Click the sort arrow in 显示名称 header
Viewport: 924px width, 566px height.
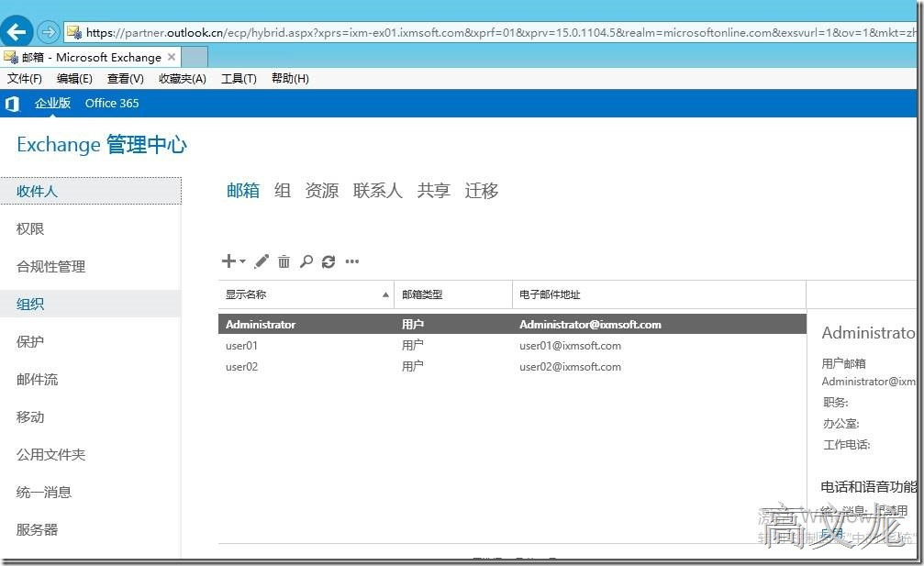click(x=385, y=294)
